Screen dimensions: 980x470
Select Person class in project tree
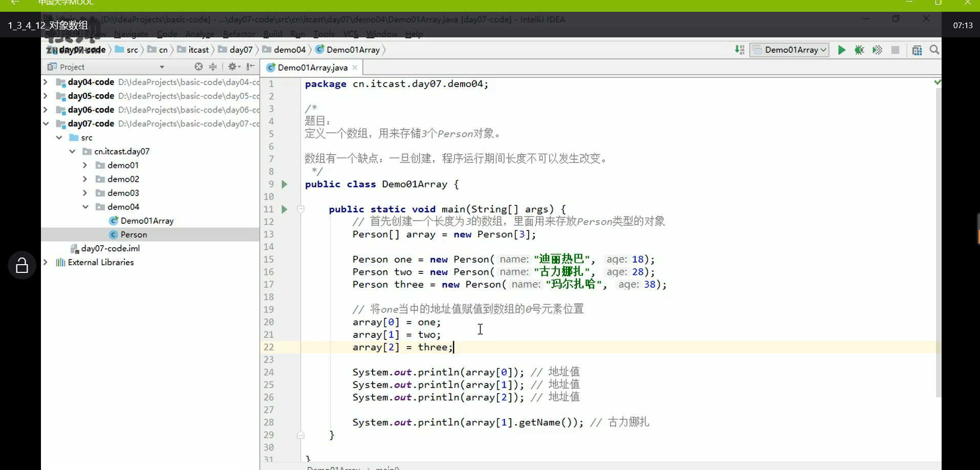[134, 234]
